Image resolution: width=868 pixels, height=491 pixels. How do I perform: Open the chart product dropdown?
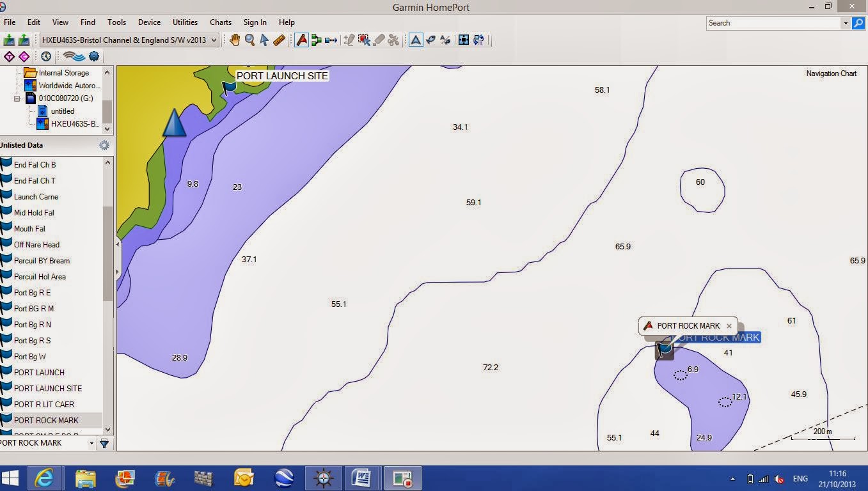point(129,40)
